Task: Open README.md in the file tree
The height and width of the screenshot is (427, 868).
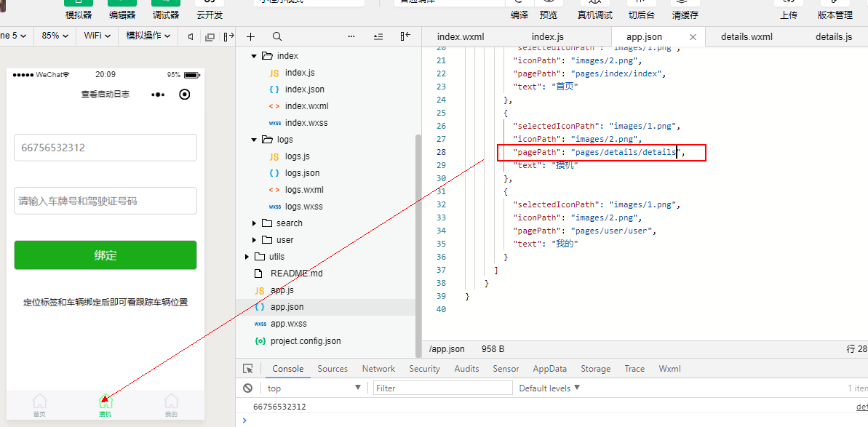Action: coord(296,274)
